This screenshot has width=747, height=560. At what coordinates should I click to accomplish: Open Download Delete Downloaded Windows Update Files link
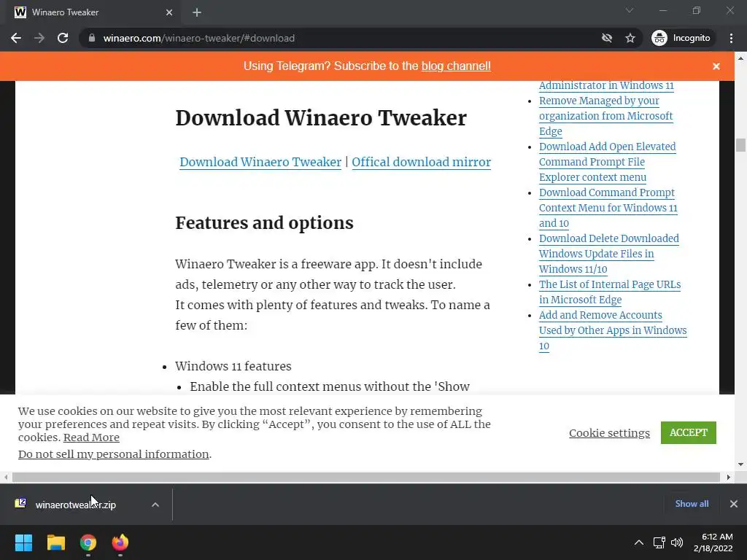pyautogui.click(x=609, y=254)
